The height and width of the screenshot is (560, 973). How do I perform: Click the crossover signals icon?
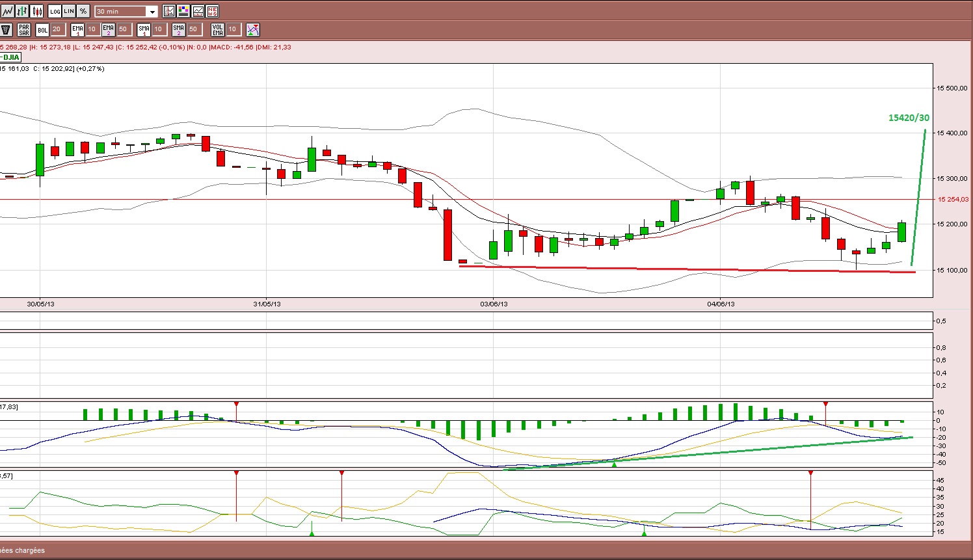pyautogui.click(x=253, y=29)
